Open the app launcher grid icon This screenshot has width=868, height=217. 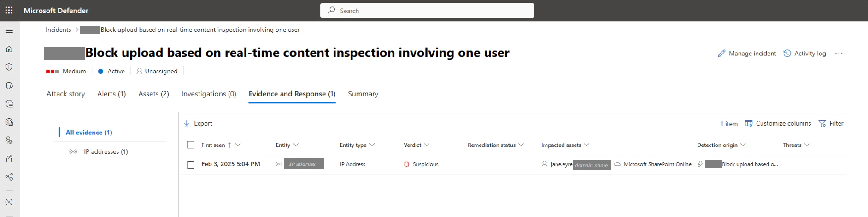point(9,10)
